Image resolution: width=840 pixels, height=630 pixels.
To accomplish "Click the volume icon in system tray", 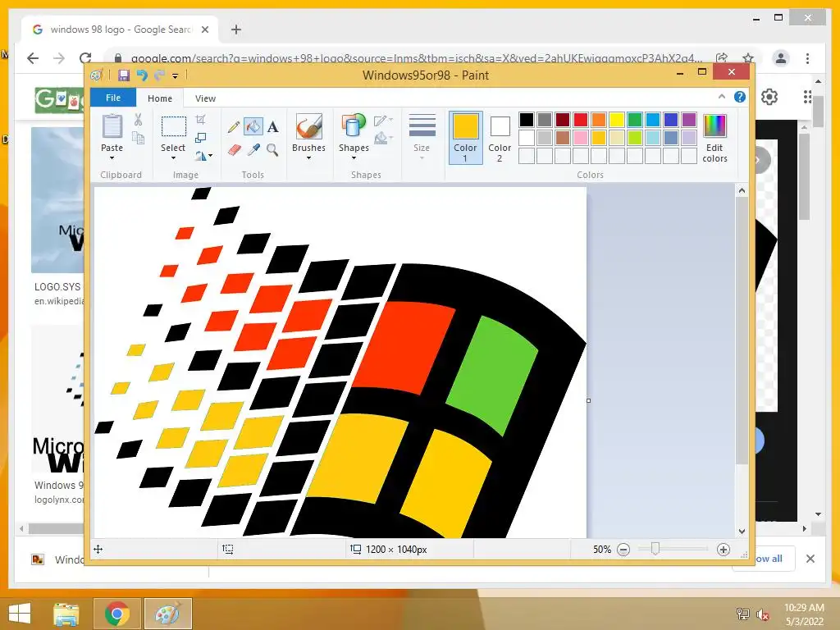I will coord(762,614).
